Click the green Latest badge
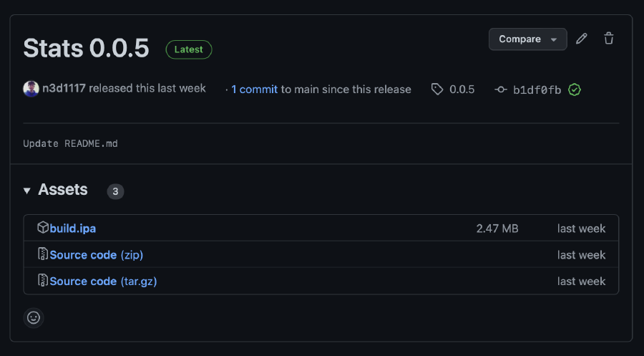644x356 pixels. click(x=189, y=49)
